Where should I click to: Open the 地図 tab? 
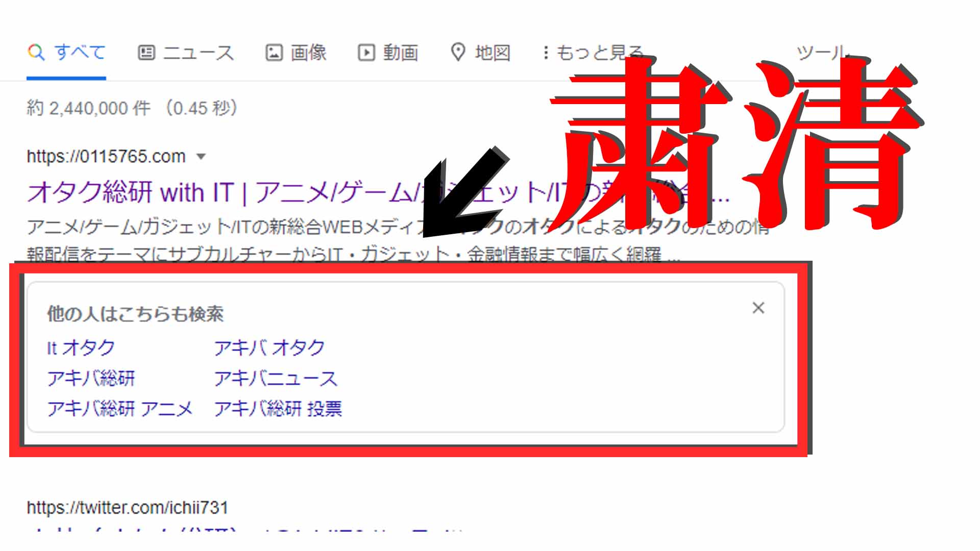(481, 53)
